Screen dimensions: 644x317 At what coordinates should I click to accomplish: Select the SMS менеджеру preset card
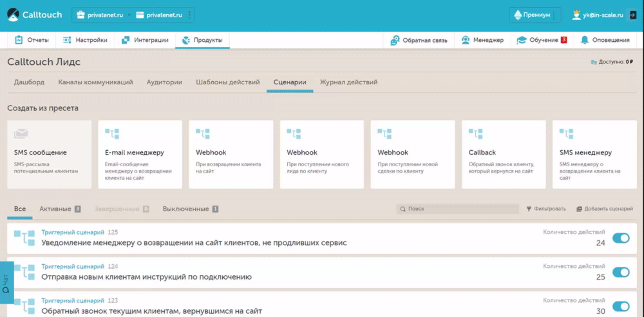point(594,154)
